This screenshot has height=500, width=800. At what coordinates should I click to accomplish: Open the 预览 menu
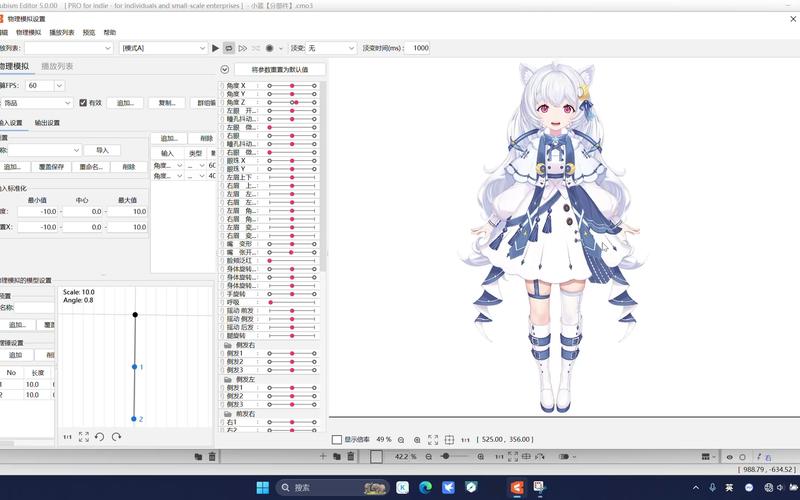coord(89,32)
